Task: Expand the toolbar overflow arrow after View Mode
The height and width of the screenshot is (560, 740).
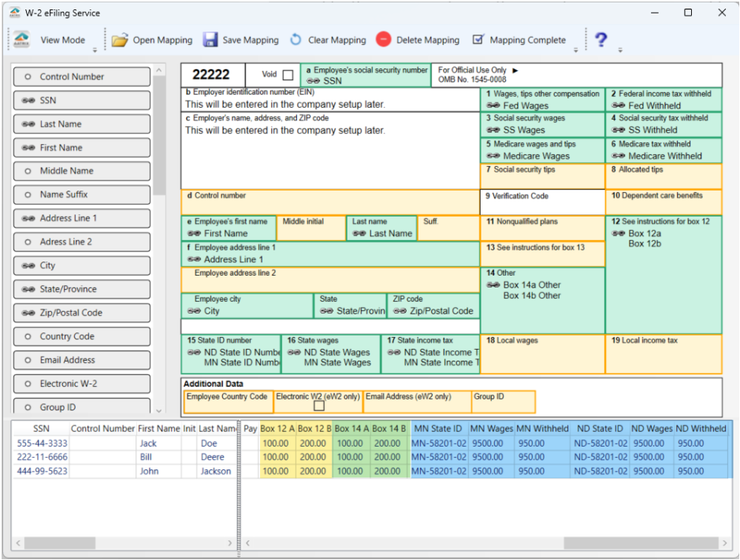Action: coord(95,50)
